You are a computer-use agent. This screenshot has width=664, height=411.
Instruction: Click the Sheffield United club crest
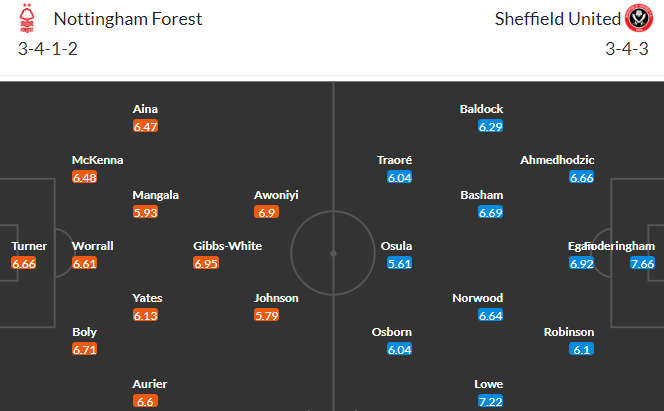pyautogui.click(x=639, y=18)
